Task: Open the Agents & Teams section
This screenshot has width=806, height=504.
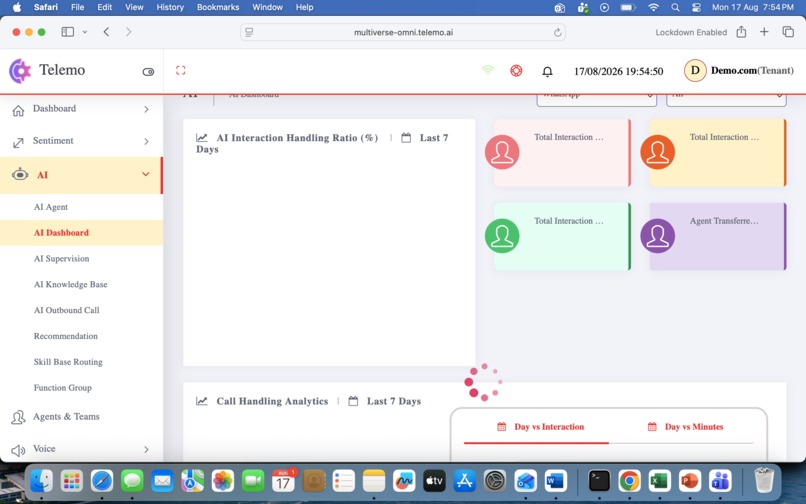Action: click(x=66, y=417)
